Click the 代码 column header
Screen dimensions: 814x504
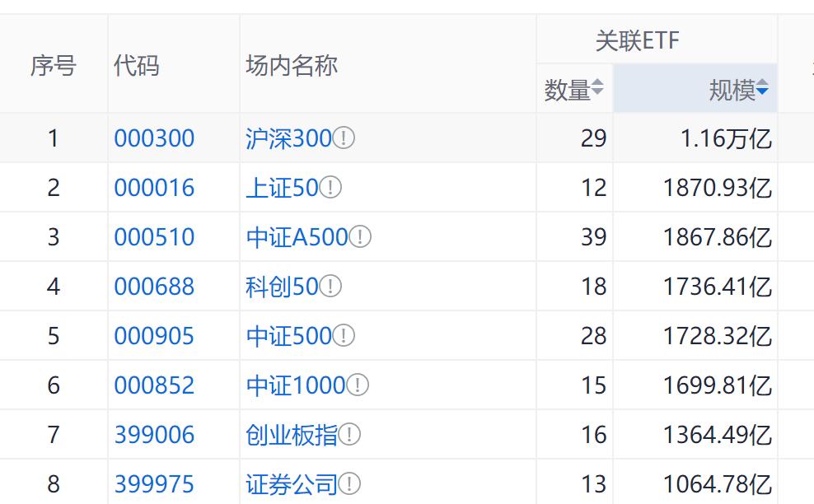(173, 65)
